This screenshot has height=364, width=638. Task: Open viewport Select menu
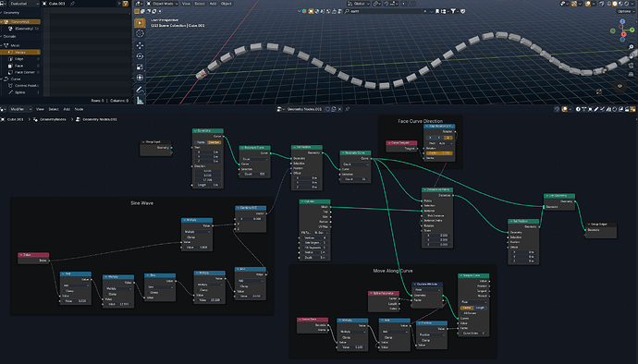click(x=200, y=4)
